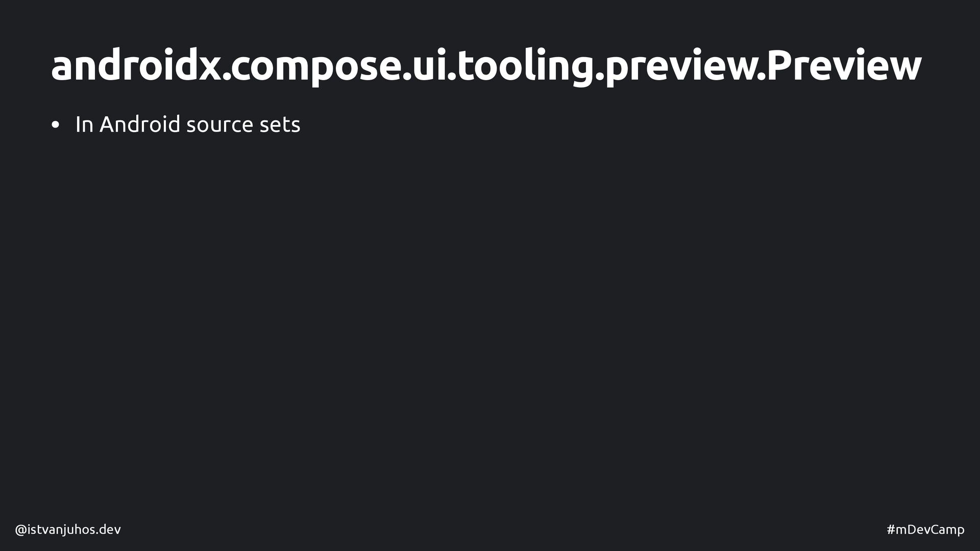
Task: Click the word 'androidx' in title
Action: coord(135,66)
